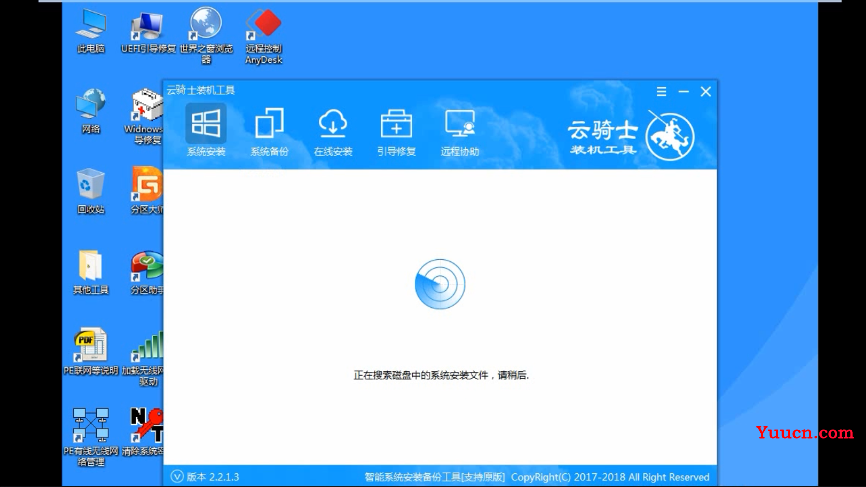
Task: Open 分区助手 desktop shortcut
Action: tap(147, 272)
